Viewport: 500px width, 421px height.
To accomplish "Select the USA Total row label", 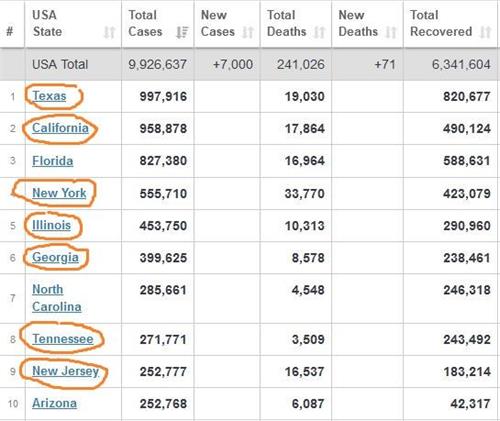I will click(60, 64).
